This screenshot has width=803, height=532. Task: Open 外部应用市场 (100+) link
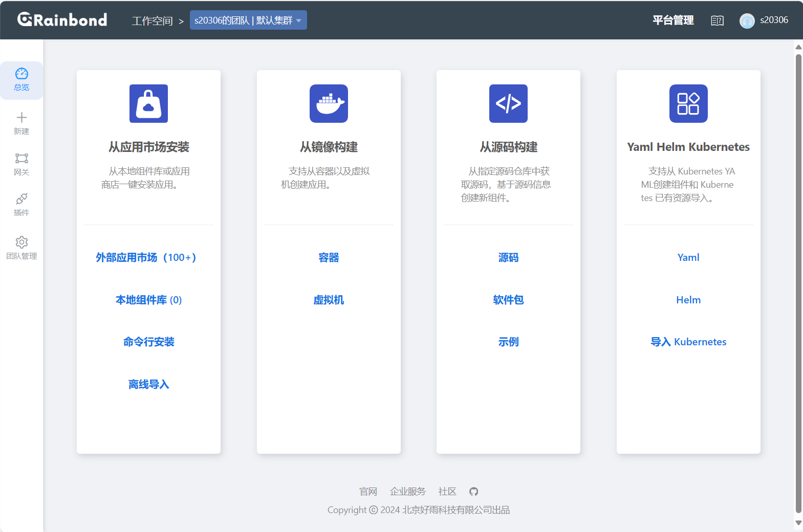coord(146,257)
